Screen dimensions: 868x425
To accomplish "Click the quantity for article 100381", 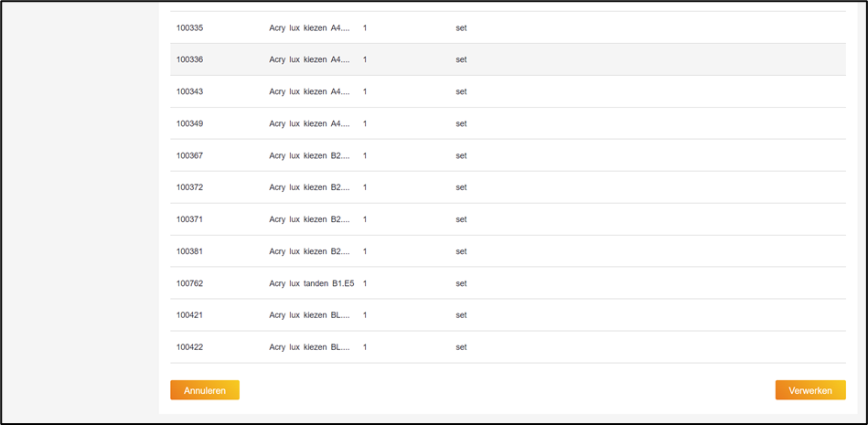I will [365, 251].
